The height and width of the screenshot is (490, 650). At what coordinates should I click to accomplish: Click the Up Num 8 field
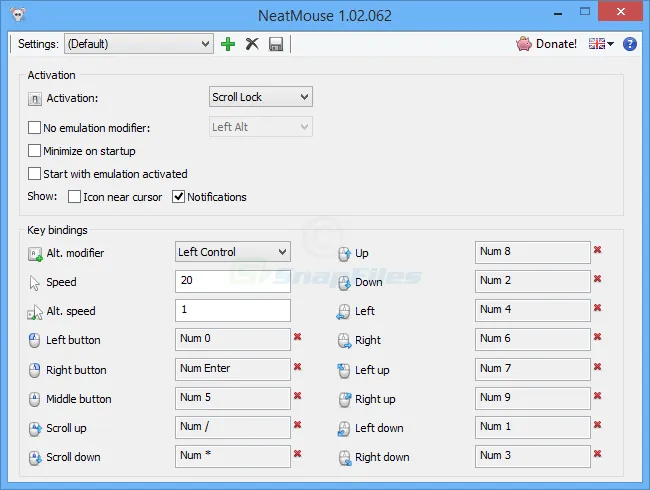point(533,252)
